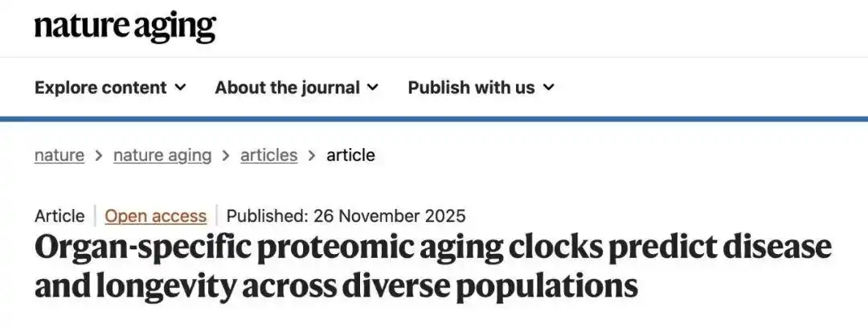Open the Explore content menu label

pos(100,88)
